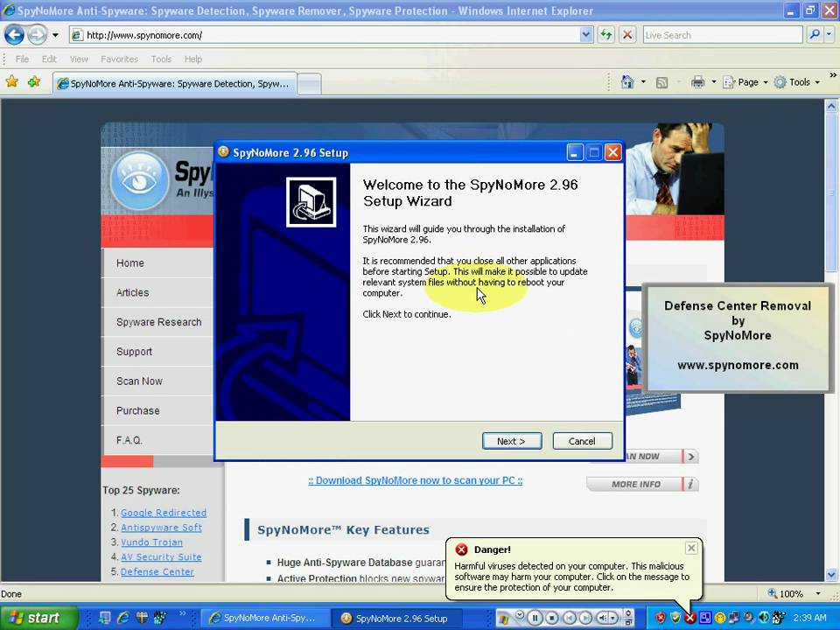Open the Favorites menu
This screenshot has height=630, width=840.
coord(119,59)
